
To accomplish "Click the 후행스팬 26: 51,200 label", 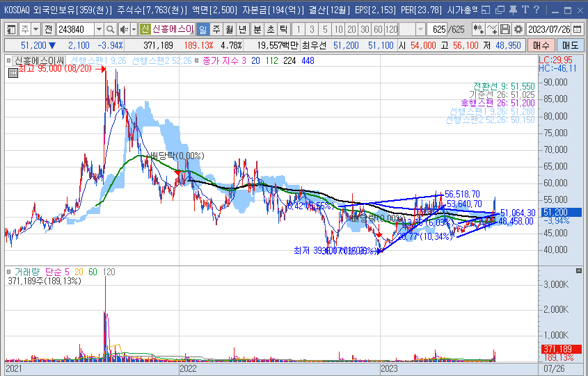I will pyautogui.click(x=498, y=103).
